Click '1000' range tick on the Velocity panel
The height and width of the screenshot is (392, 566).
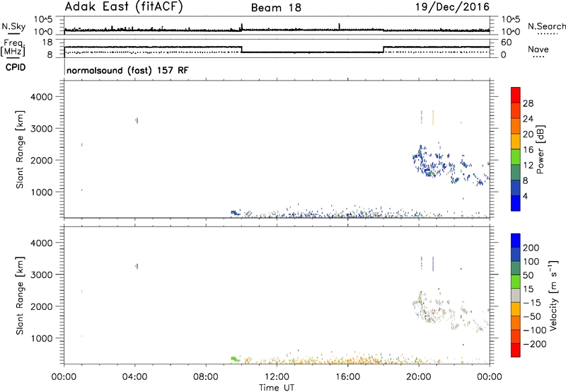(x=42, y=338)
